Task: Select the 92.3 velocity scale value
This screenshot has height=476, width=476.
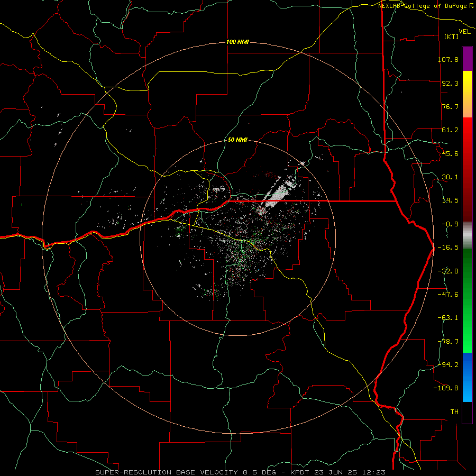Action: tap(450, 83)
